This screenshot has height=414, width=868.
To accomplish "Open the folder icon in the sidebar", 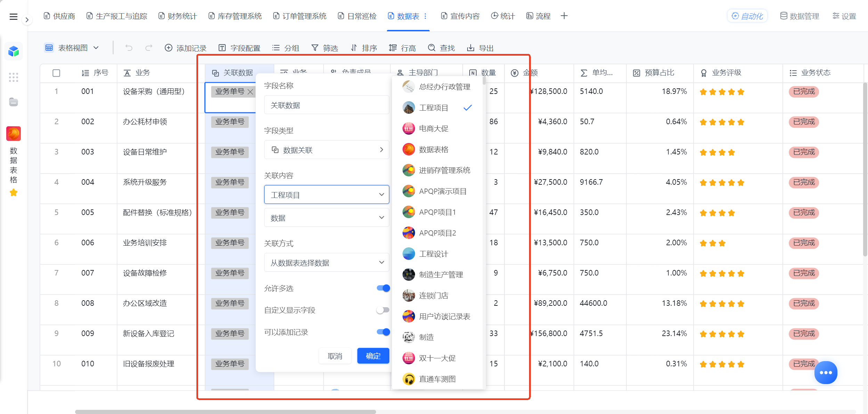I will [14, 102].
